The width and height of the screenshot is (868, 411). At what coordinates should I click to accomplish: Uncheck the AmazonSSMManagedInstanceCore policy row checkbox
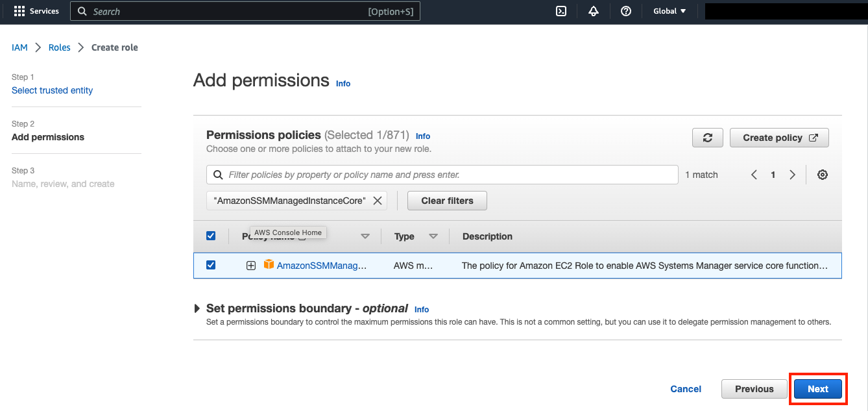point(211,265)
